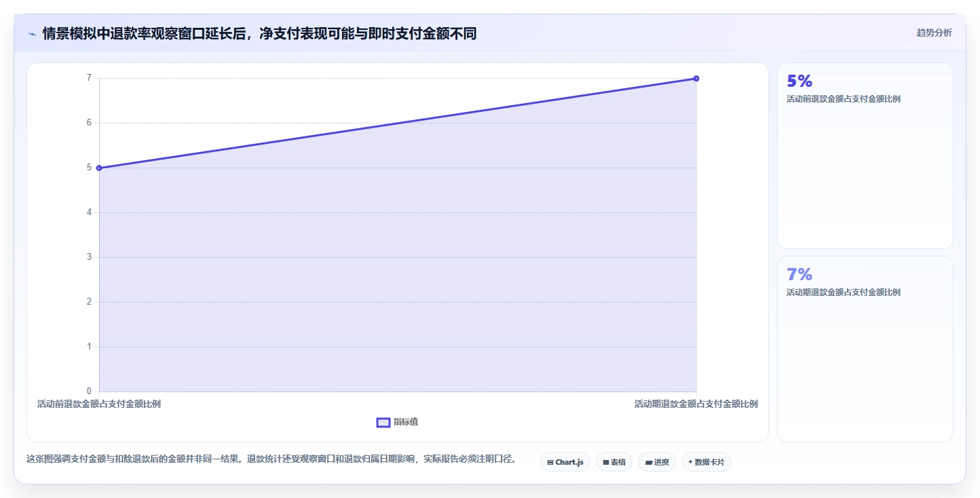Select the 进度 tag
This screenshot has width=980, height=498.
pos(657,462)
